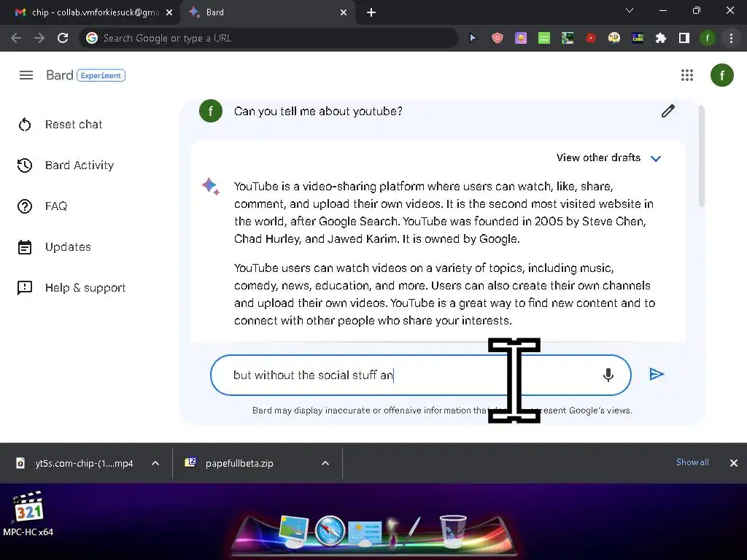Viewport: 747px width, 560px height.
Task: Open the contact card dock icon
Action: click(365, 533)
